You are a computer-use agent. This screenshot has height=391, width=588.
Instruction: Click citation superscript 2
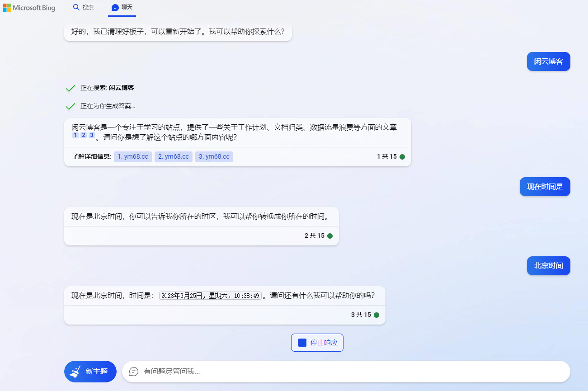click(84, 135)
